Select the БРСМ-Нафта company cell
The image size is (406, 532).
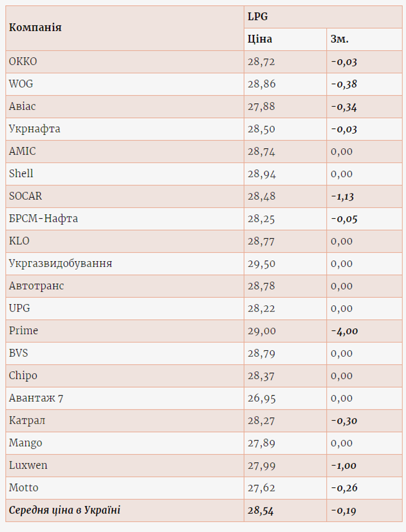pyautogui.click(x=43, y=218)
